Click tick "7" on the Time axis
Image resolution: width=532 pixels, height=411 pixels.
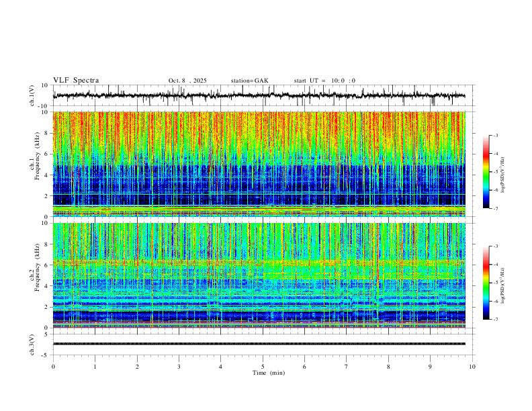[347, 367]
